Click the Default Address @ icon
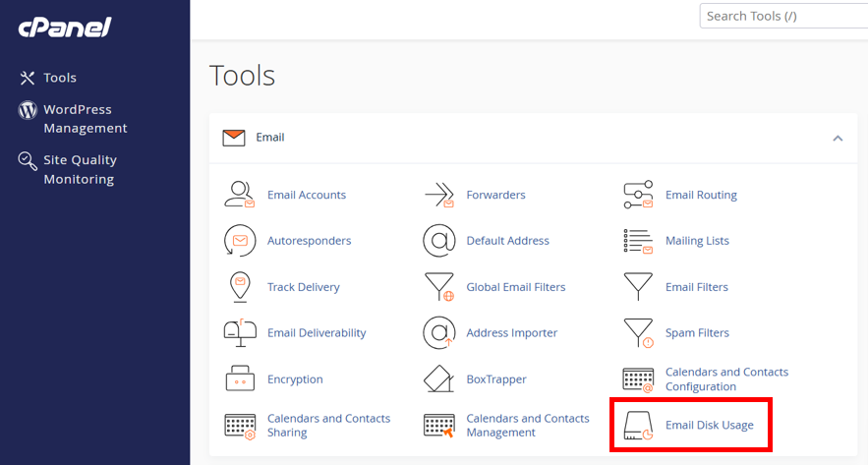This screenshot has height=465, width=868. pos(438,241)
